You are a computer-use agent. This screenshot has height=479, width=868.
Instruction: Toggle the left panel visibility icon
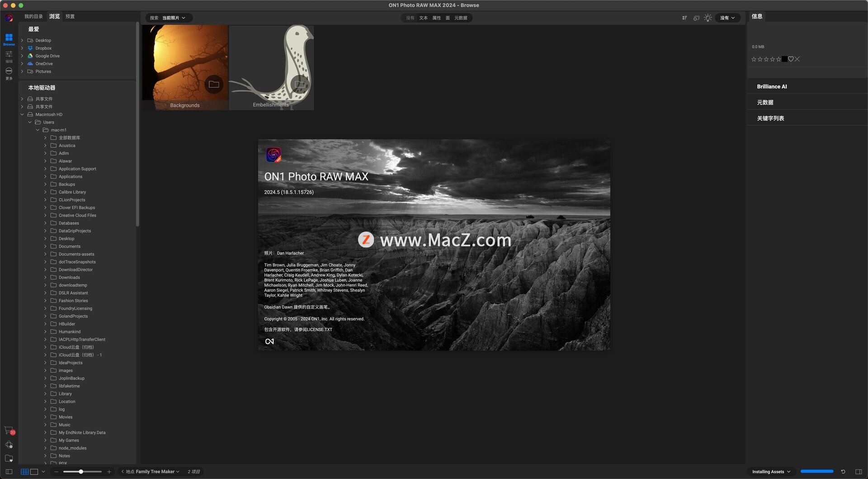click(x=9, y=471)
